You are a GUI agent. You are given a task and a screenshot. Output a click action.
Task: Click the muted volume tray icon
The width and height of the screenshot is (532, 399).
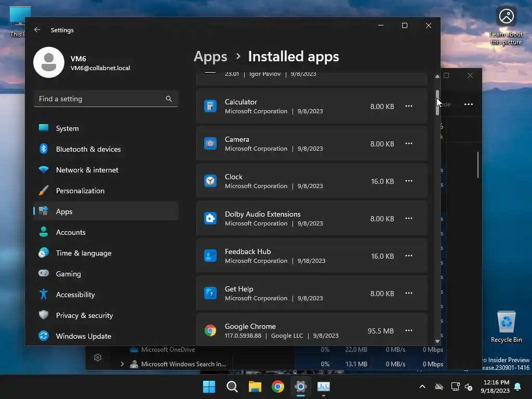[469, 387]
